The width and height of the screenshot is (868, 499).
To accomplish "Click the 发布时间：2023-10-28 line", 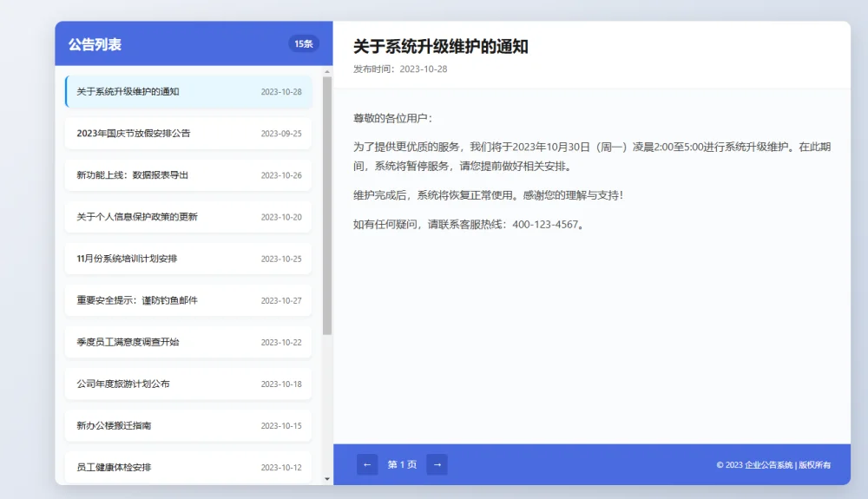I will click(x=400, y=69).
